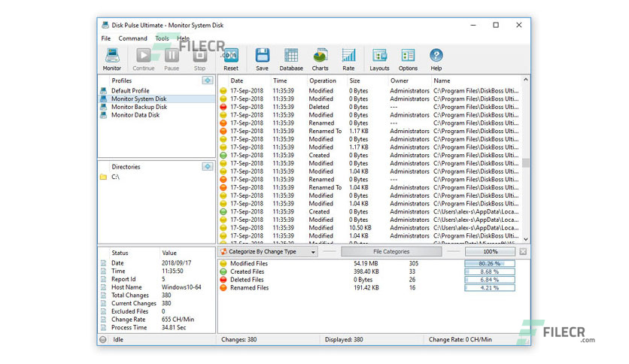Open the Options toolbar icon

coord(408,59)
